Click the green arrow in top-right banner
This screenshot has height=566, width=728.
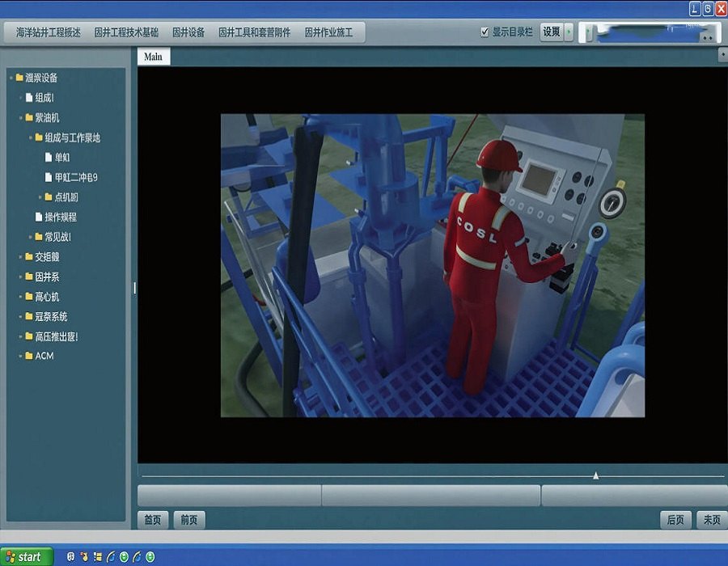coord(588,32)
